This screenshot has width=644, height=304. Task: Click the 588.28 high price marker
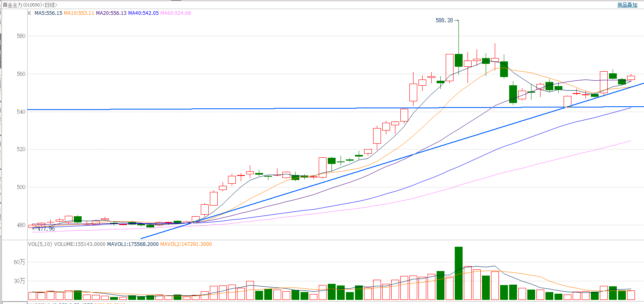(444, 20)
